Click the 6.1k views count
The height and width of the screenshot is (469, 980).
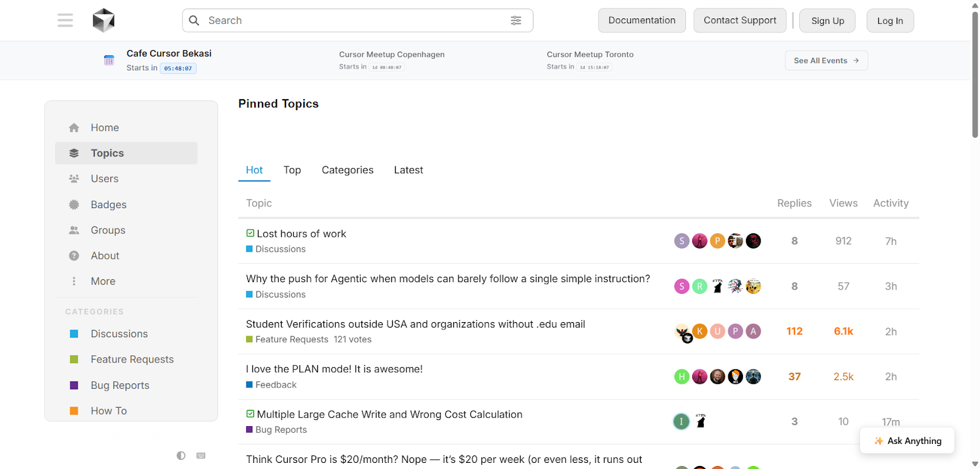pos(843,331)
